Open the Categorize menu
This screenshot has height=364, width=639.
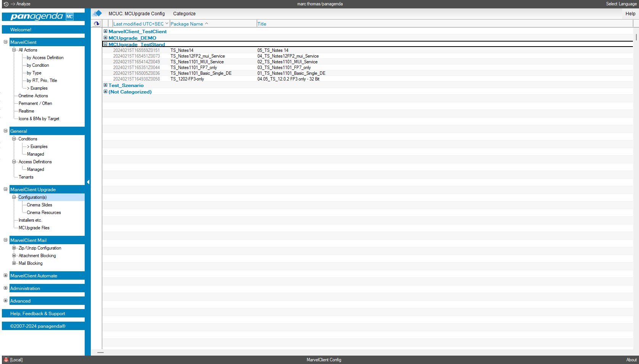[x=184, y=13]
